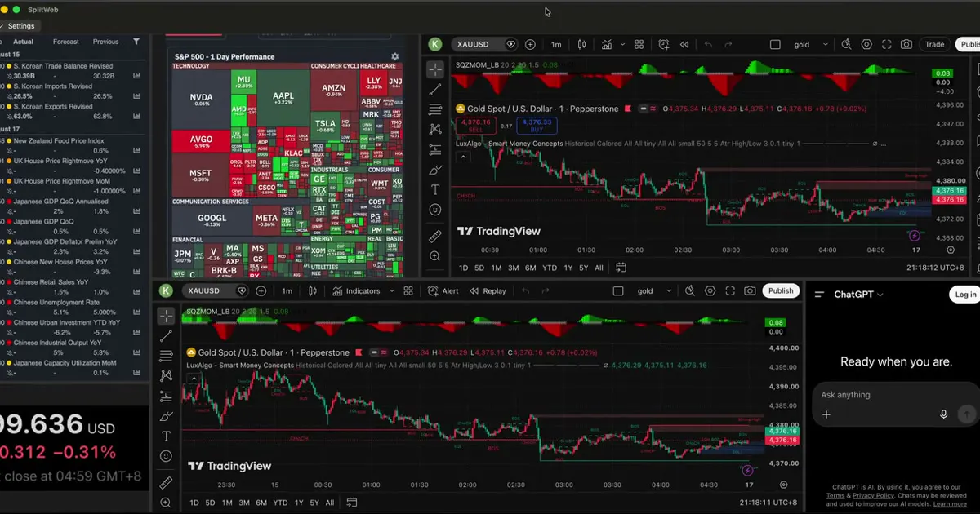Select zoom-in tool in top chart sidebar

point(435,256)
